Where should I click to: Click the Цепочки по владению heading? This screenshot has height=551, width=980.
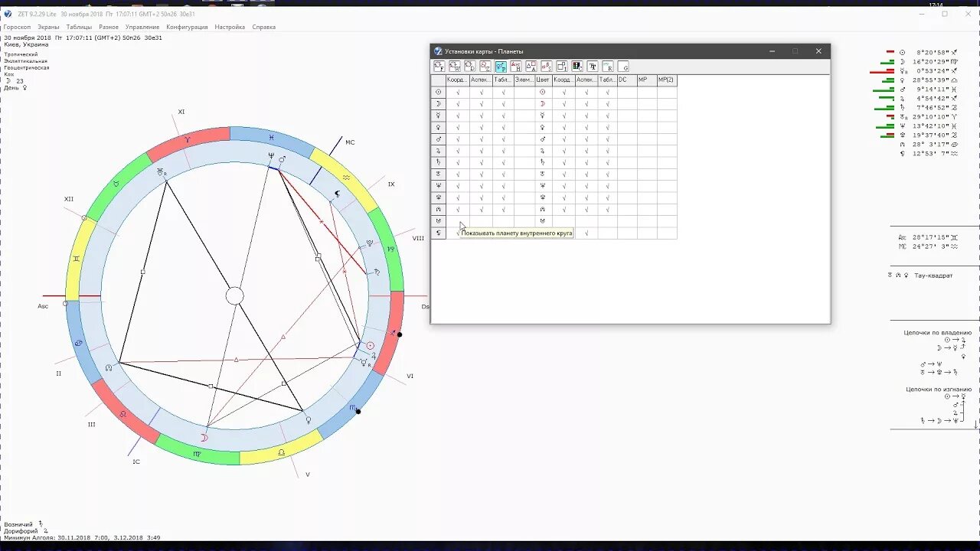[938, 333]
